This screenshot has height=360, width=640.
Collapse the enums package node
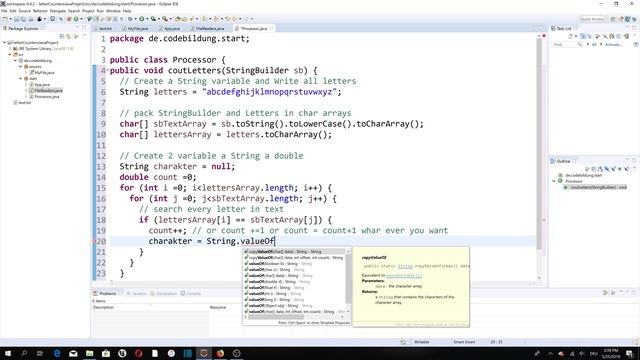pos(21,67)
